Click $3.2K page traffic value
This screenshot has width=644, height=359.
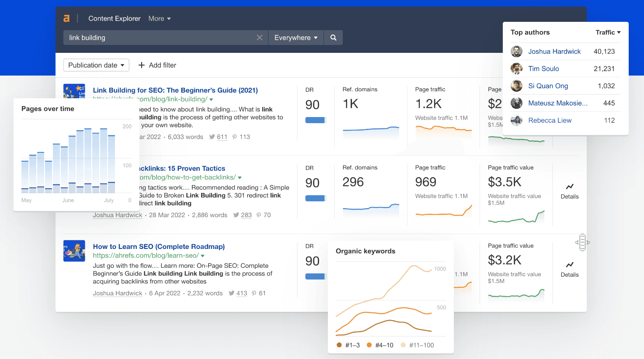coord(505,260)
